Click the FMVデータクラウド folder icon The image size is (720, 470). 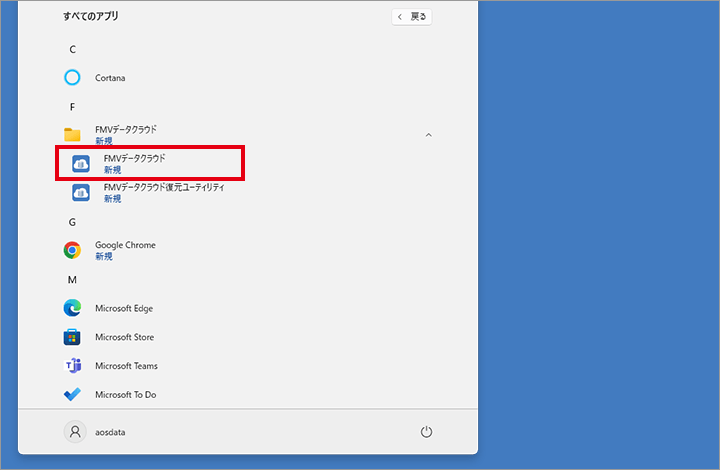pyautogui.click(x=72, y=135)
